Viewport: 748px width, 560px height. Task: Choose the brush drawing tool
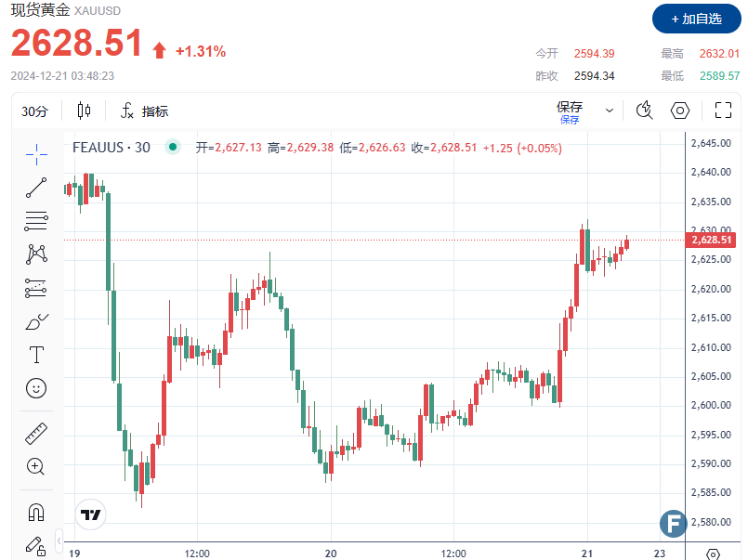(x=36, y=321)
